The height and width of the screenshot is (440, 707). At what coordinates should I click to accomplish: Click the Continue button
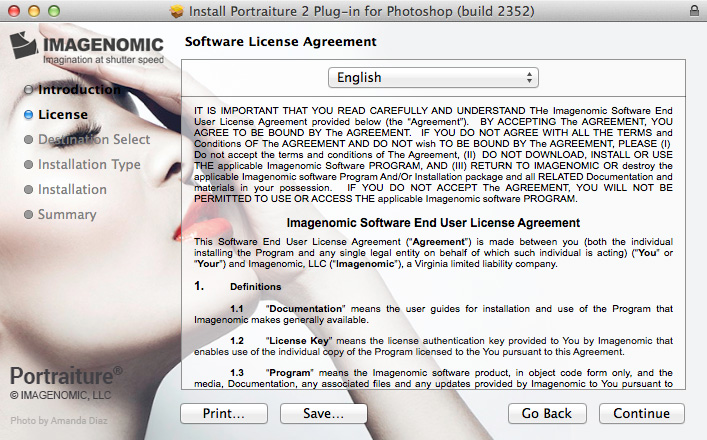[642, 413]
